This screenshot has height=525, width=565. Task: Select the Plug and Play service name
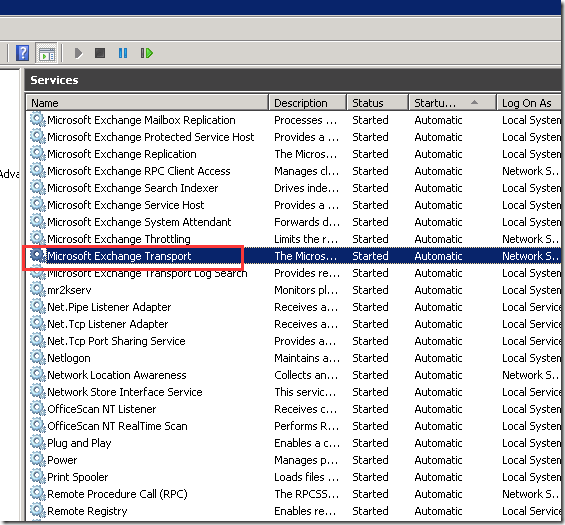[x=79, y=443]
